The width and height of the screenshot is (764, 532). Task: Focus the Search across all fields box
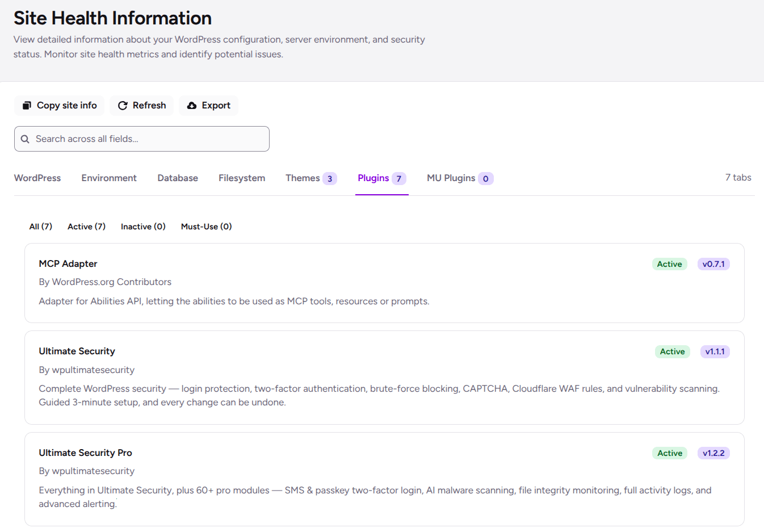pos(142,139)
